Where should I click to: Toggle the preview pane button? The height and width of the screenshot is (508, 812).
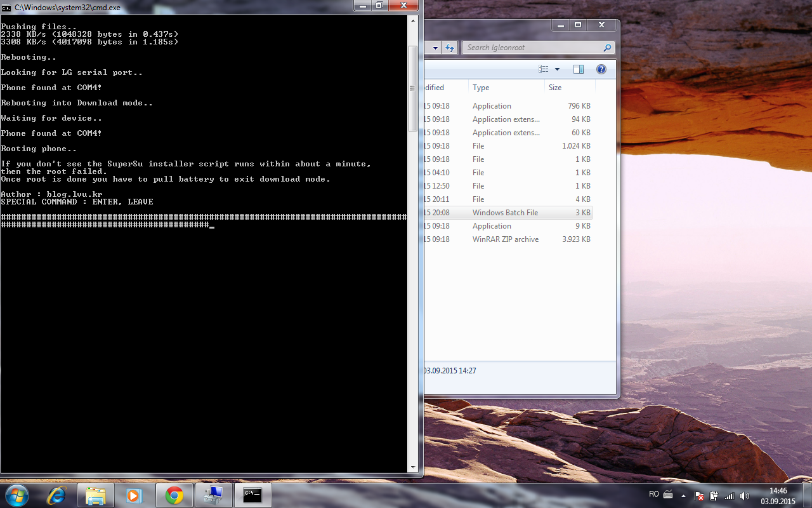578,69
